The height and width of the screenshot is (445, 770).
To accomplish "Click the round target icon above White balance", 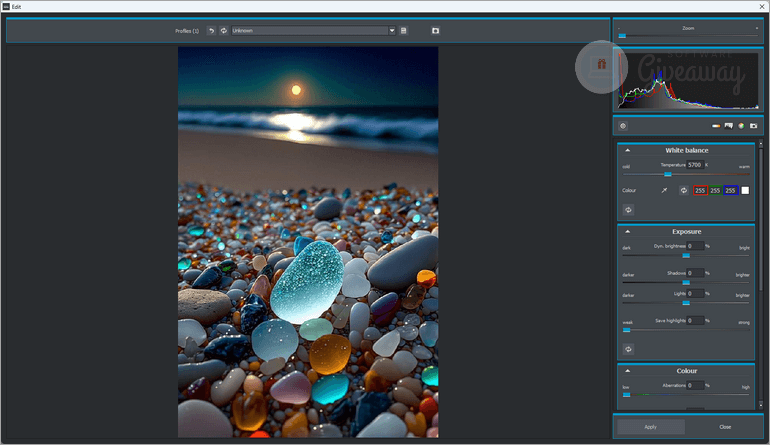I will coord(623,126).
